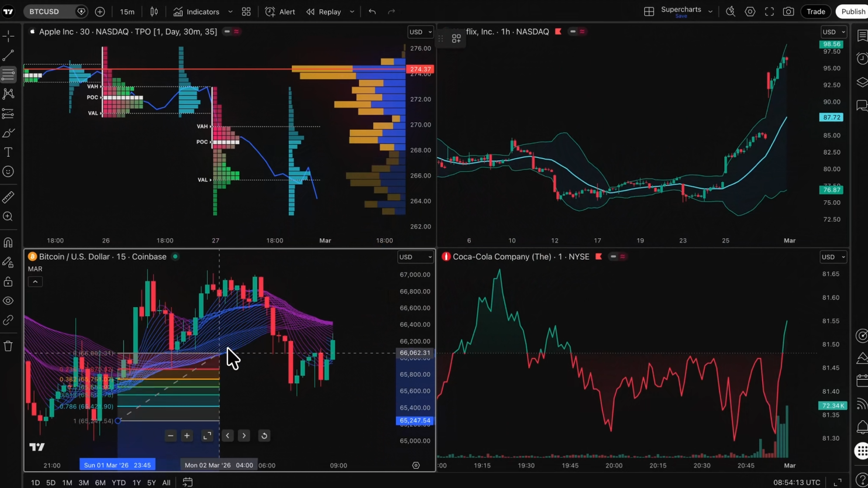Click the indicator pill beside Apple TPO title

(232, 32)
